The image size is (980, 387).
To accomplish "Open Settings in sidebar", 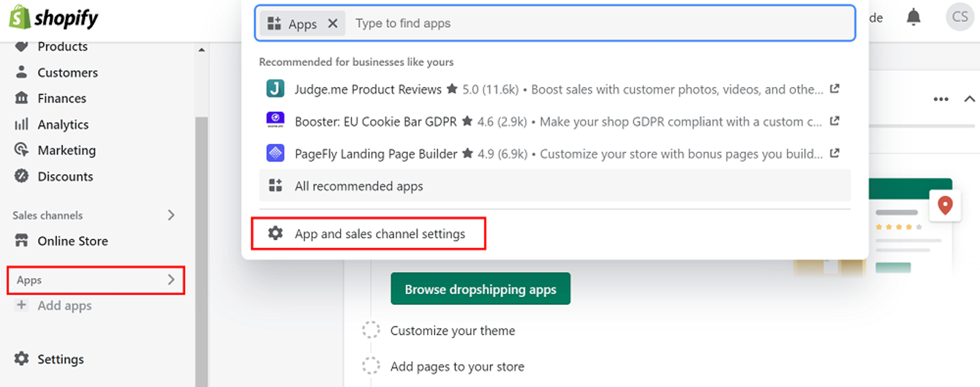I will click(x=61, y=359).
